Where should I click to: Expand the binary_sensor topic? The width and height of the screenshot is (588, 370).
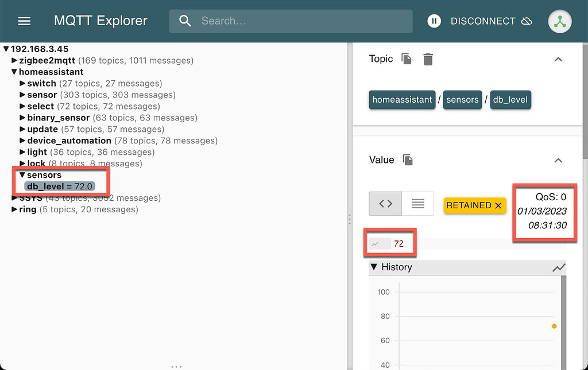tap(22, 118)
